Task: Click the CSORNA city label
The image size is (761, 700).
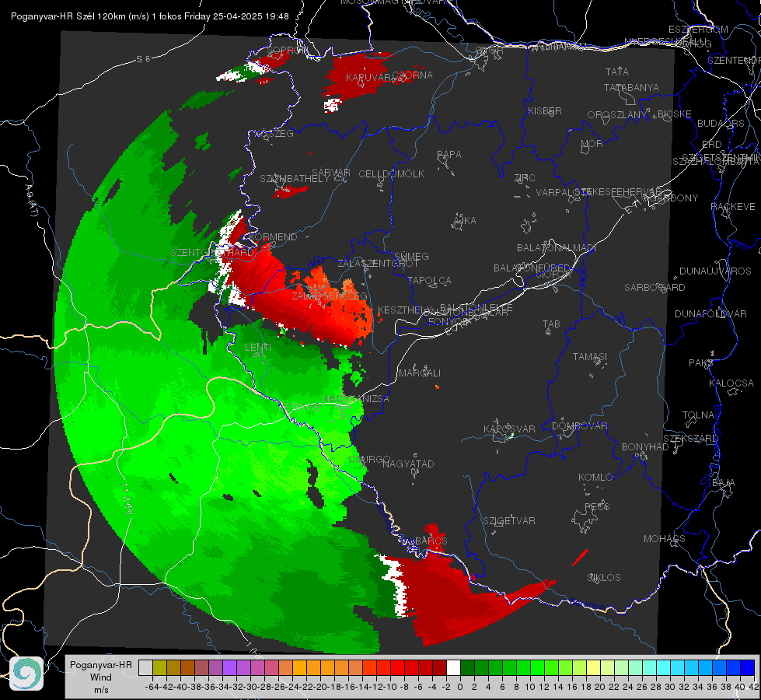Action: (413, 75)
